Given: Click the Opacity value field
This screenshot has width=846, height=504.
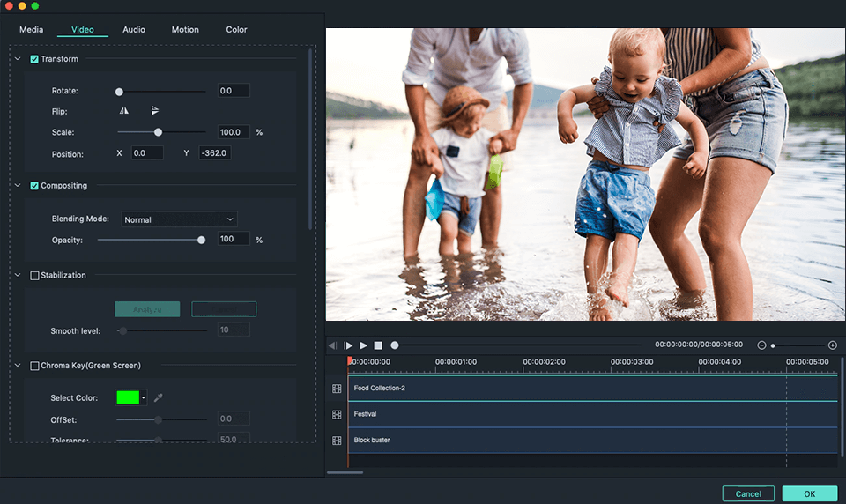Looking at the screenshot, I should 234,239.
